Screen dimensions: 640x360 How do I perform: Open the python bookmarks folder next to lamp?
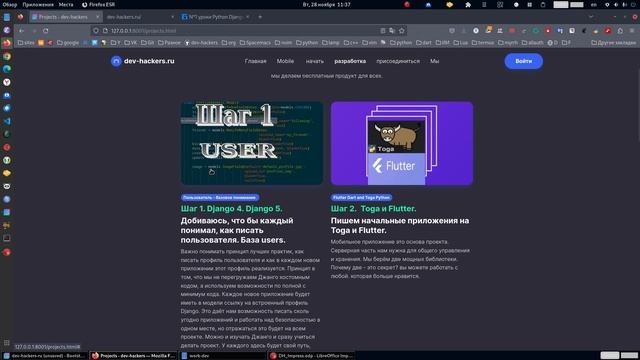(307, 42)
